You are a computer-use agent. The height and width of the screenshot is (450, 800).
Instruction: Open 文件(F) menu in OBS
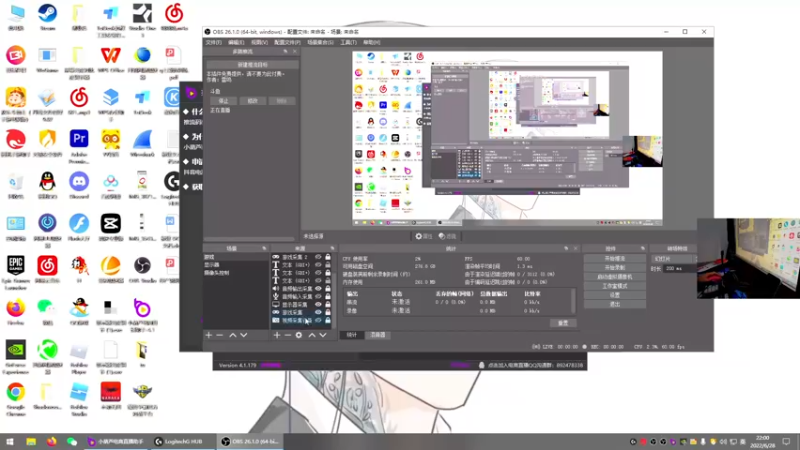click(213, 42)
